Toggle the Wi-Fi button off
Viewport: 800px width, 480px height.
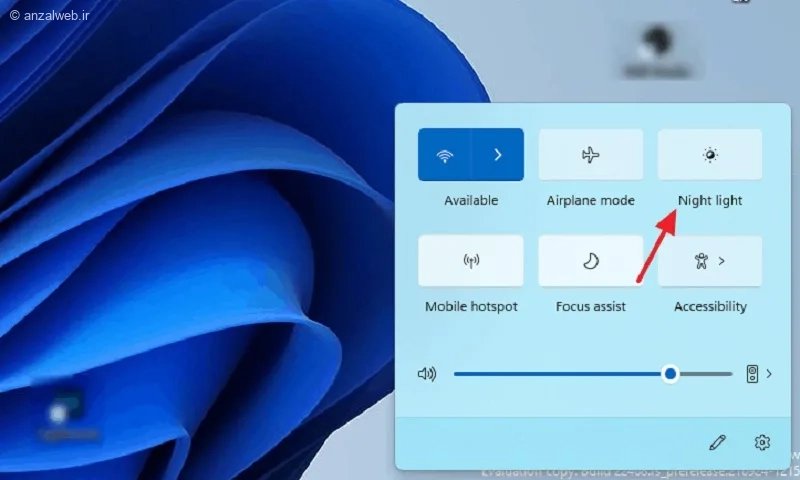pos(444,155)
